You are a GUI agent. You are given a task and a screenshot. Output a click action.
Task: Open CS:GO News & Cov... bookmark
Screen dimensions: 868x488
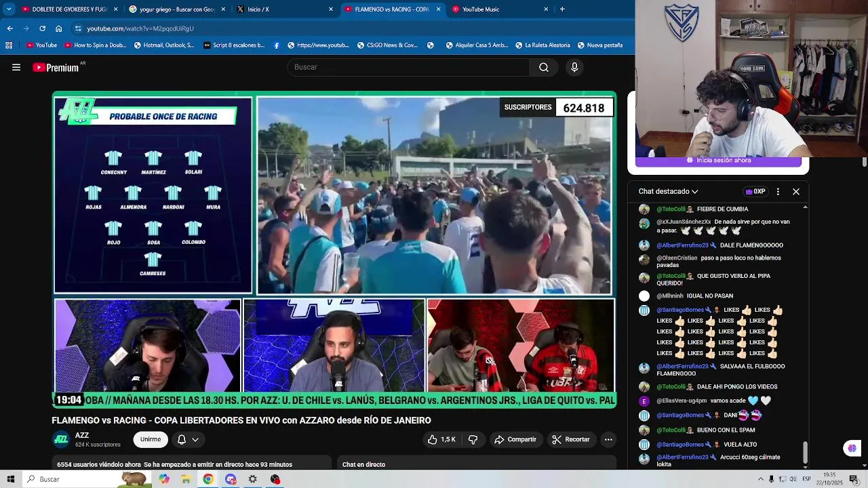coord(387,45)
